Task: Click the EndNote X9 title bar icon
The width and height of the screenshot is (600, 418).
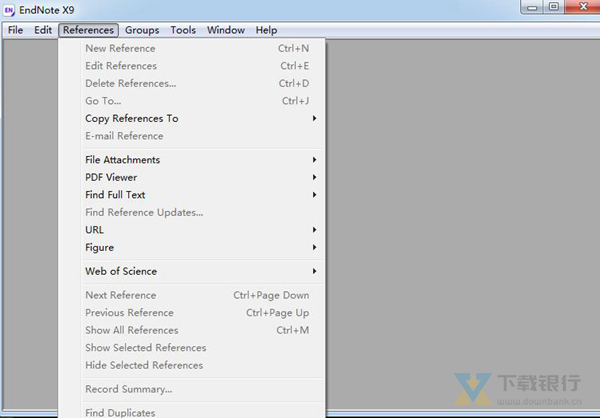Action: (9, 10)
